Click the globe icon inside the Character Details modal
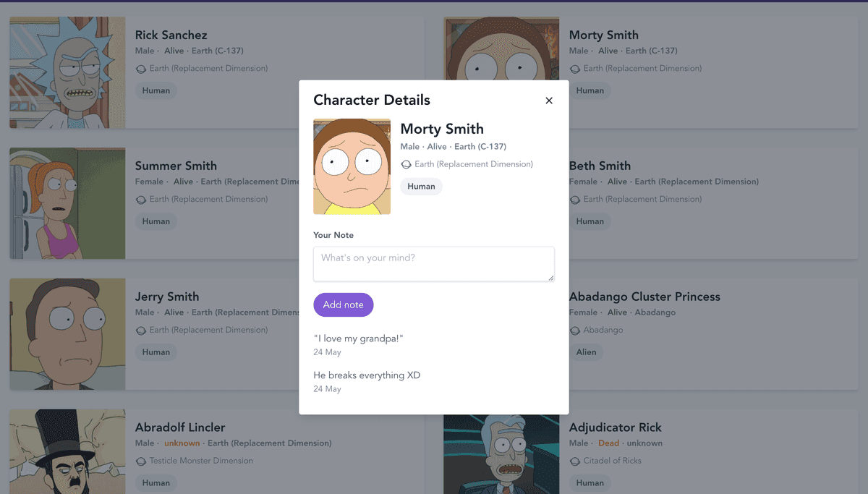Viewport: 868px width, 494px height. 407,164
